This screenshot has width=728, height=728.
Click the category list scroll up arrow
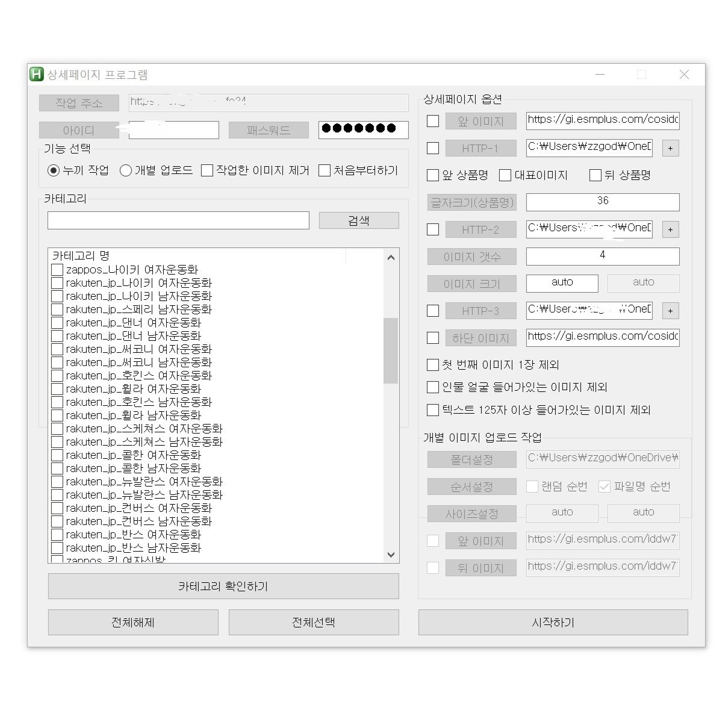(391, 258)
